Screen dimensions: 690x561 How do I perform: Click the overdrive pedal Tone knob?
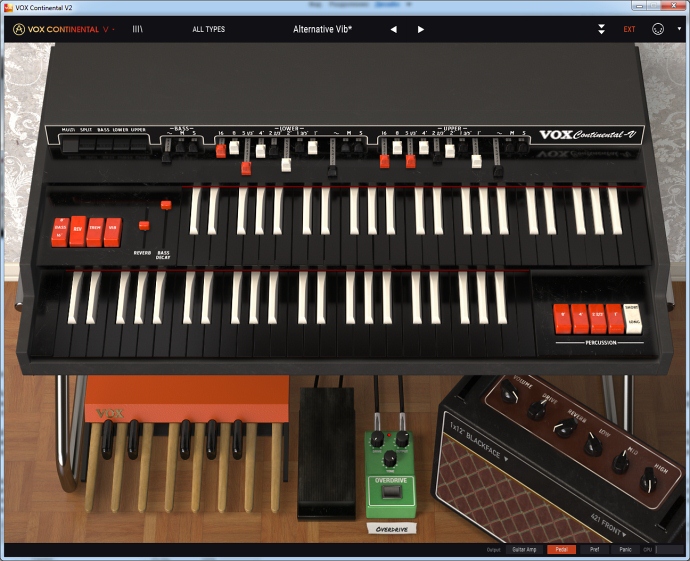[x=390, y=459]
